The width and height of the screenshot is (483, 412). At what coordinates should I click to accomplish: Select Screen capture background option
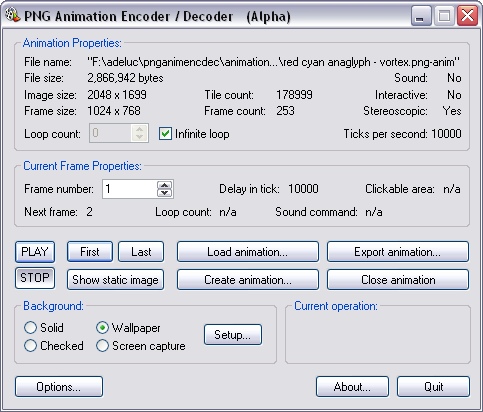pyautogui.click(x=102, y=346)
